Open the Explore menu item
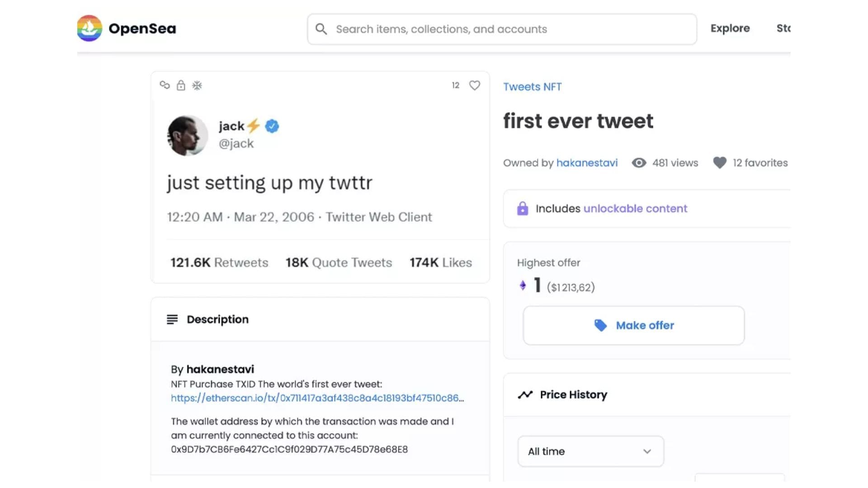 click(x=730, y=28)
